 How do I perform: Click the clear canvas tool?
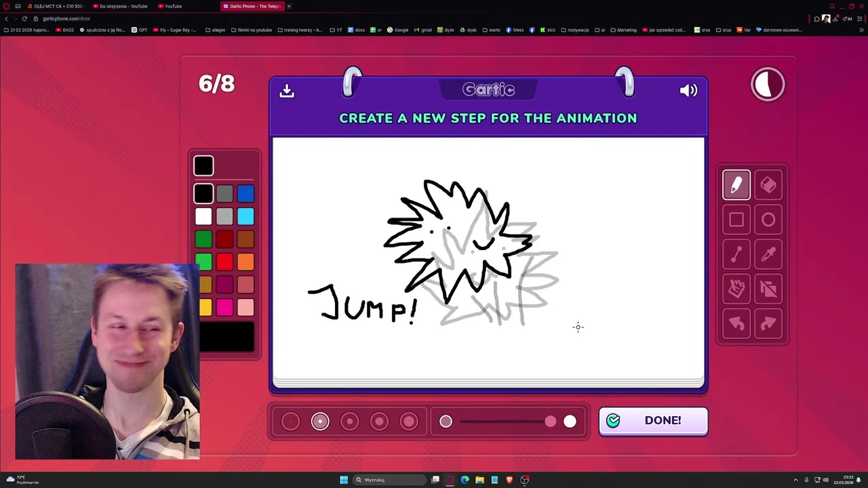pyautogui.click(x=768, y=289)
